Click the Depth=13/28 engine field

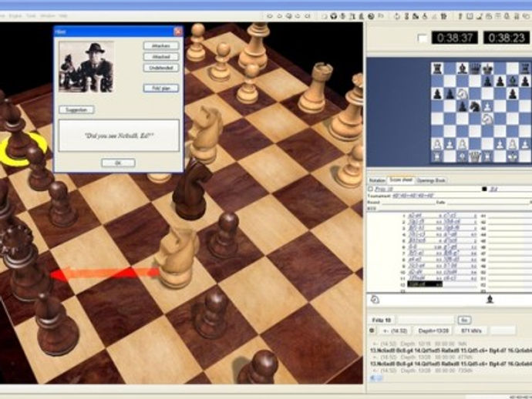[x=433, y=330]
